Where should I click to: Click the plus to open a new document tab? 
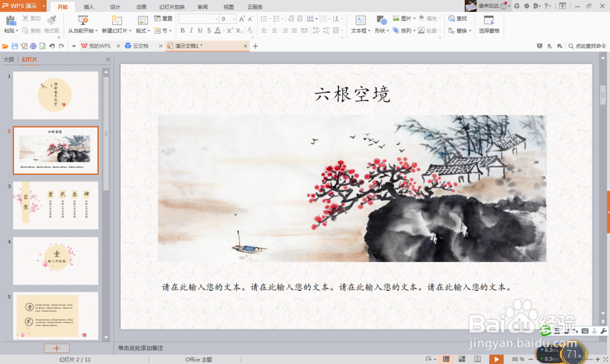coord(255,46)
